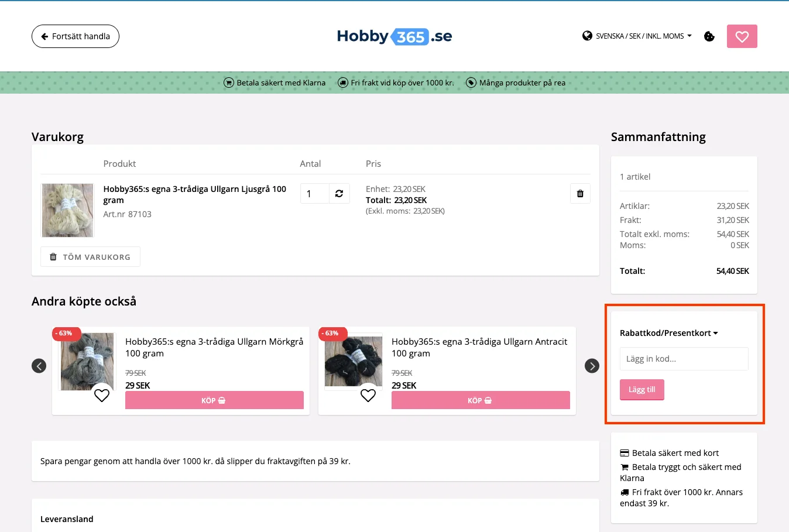
Task: Click Fortsätt handla button
Action: 76,36
